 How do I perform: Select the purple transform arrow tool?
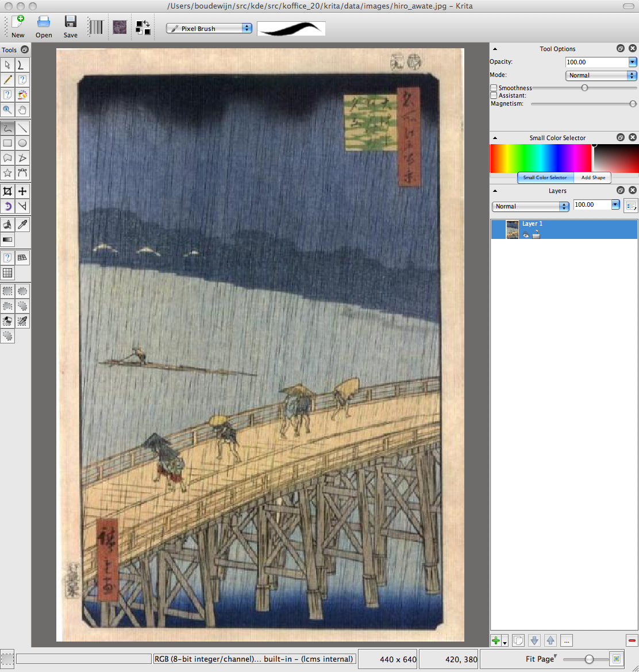(7, 207)
